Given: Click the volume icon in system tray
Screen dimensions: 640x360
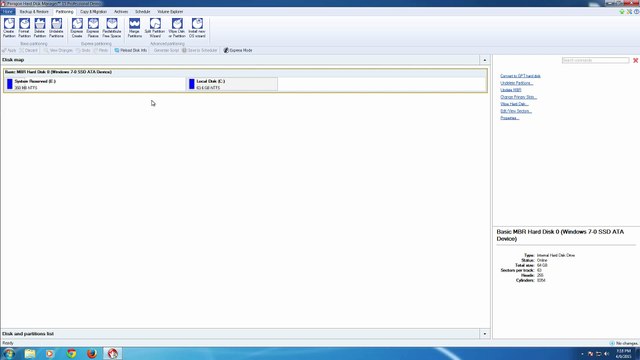Looking at the screenshot, I should tap(607, 354).
